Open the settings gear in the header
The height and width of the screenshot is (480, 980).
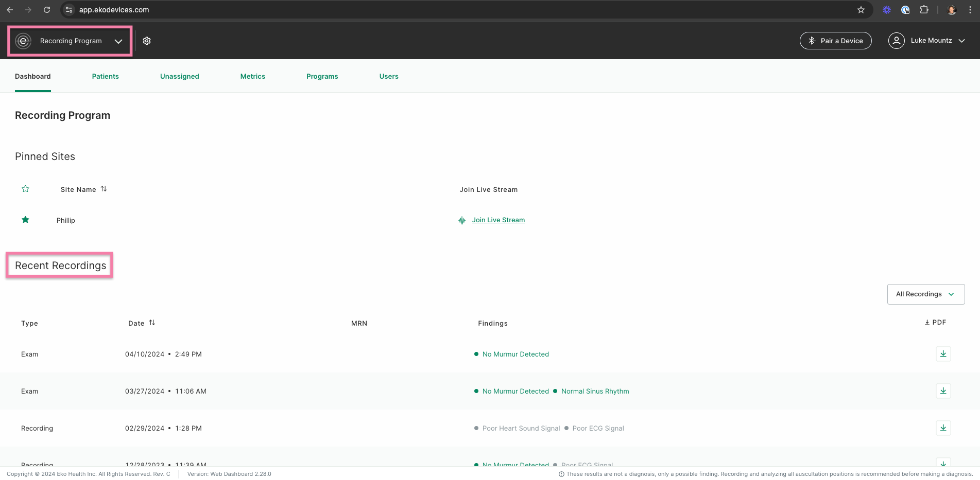147,41
